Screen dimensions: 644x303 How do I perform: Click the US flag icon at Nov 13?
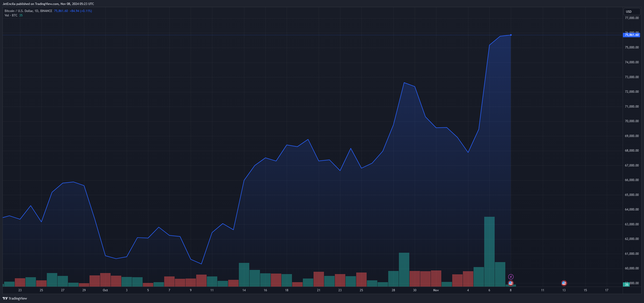(x=564, y=283)
